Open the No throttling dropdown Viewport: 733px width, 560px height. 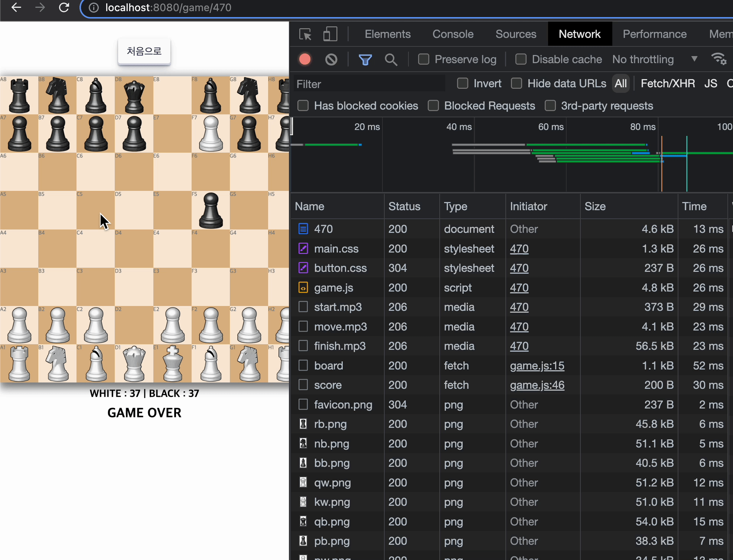tap(654, 59)
